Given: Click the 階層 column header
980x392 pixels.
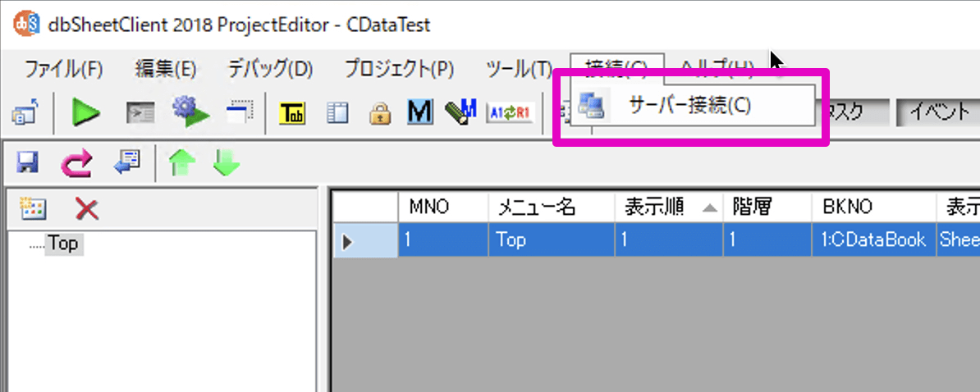Looking at the screenshot, I should [x=767, y=207].
